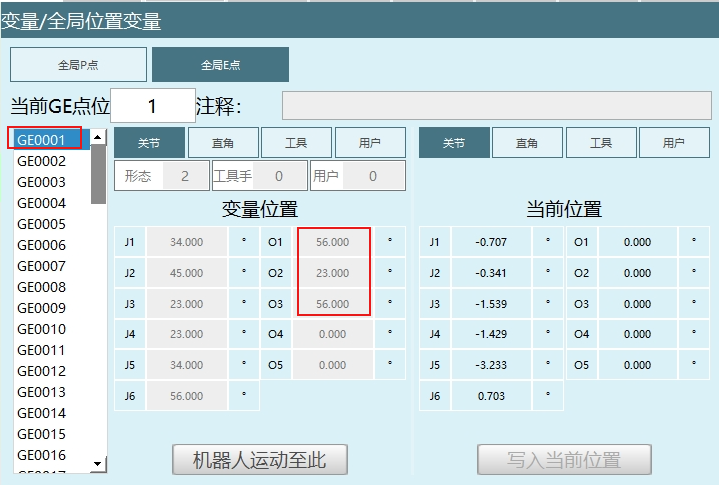
Task: Switch variable position to 工具 coordinates
Action: (x=296, y=143)
